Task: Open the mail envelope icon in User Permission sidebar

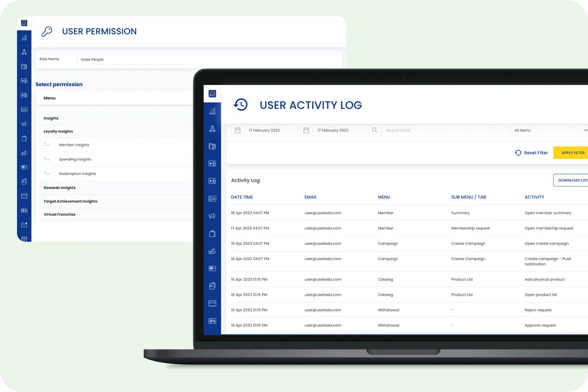Action: click(24, 225)
